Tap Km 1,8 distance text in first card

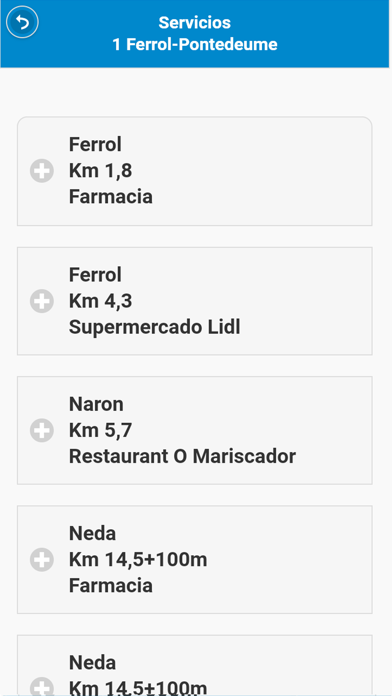click(x=100, y=171)
